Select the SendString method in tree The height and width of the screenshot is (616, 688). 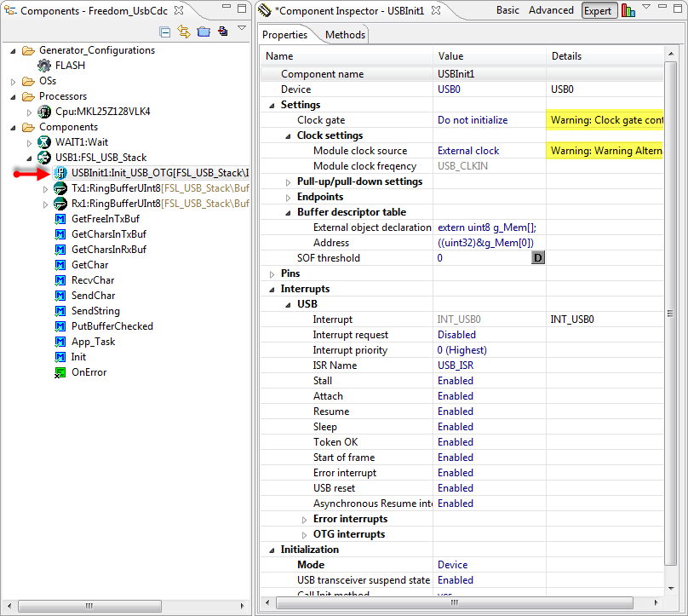point(95,311)
